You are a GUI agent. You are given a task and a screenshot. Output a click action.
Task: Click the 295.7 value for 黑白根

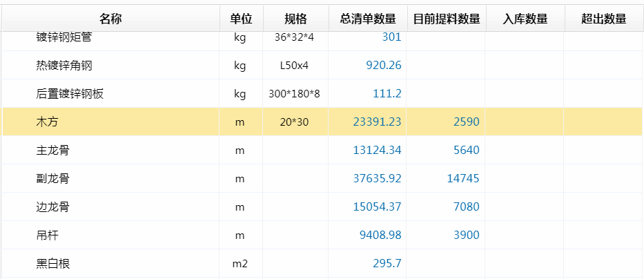coord(387,263)
